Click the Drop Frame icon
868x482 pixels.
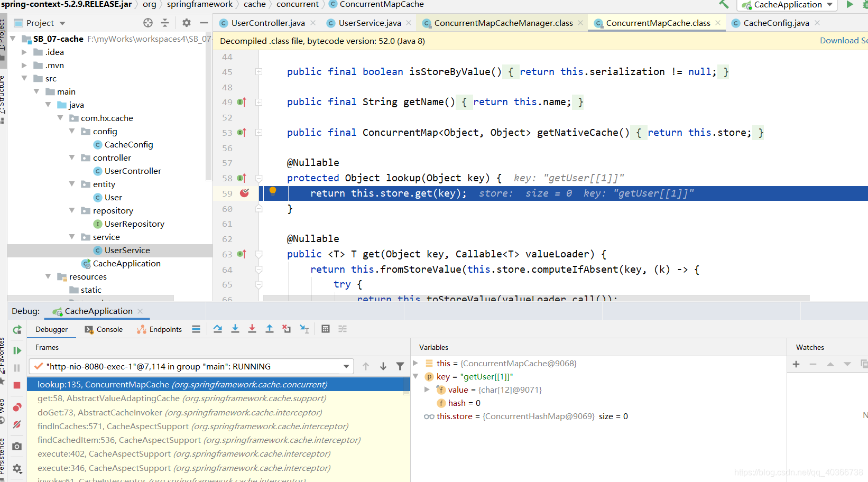pyautogui.click(x=287, y=329)
